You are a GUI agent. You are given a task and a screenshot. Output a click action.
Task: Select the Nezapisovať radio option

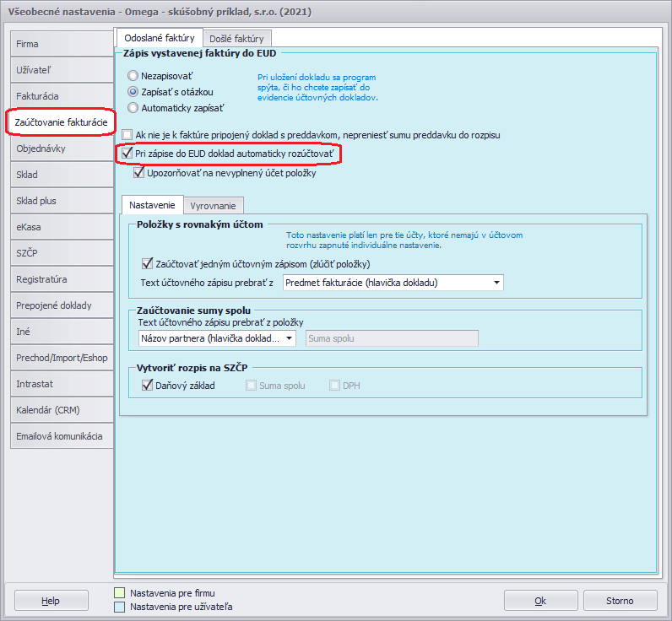click(133, 76)
